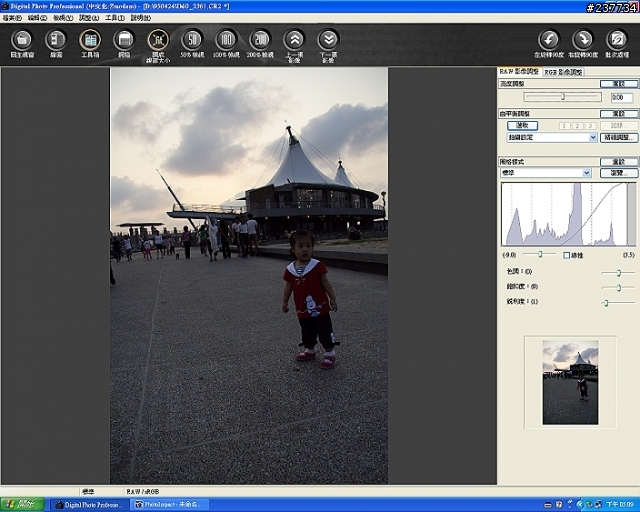Adjust the 飽和度 saturation slider
The width and height of the screenshot is (640, 512).
619,288
